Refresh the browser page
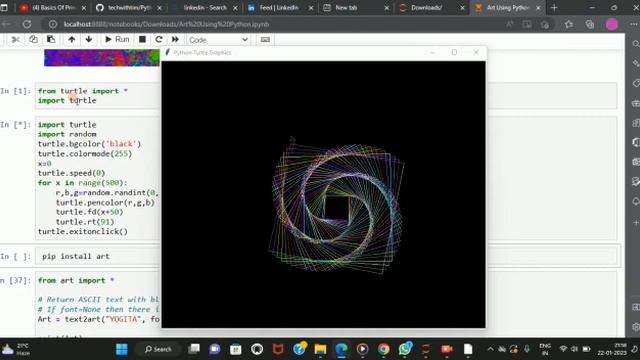This screenshot has height=360, width=640. tap(27, 24)
